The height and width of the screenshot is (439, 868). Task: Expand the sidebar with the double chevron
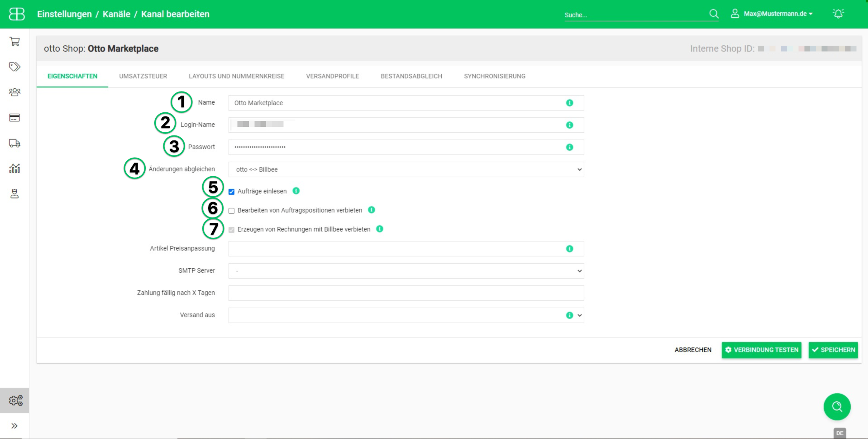14,426
